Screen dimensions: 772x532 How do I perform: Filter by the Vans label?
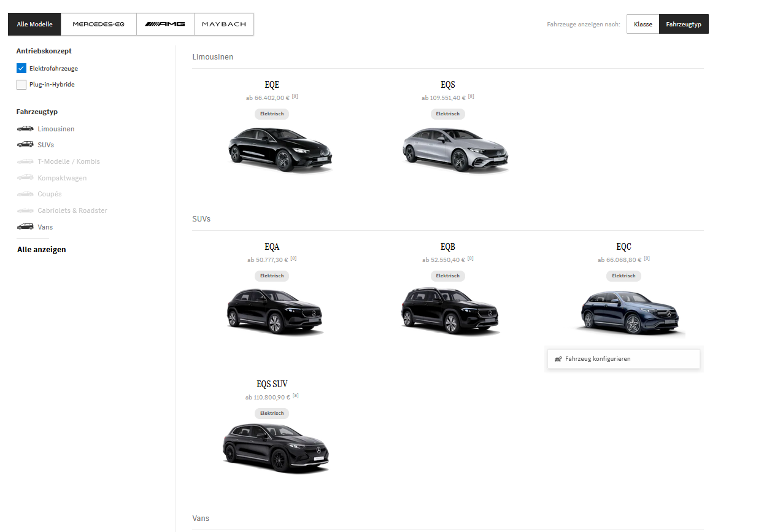coord(45,227)
